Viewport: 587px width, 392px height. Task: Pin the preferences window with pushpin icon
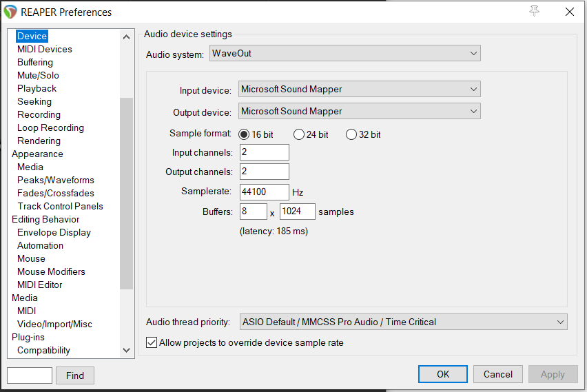[x=534, y=11]
